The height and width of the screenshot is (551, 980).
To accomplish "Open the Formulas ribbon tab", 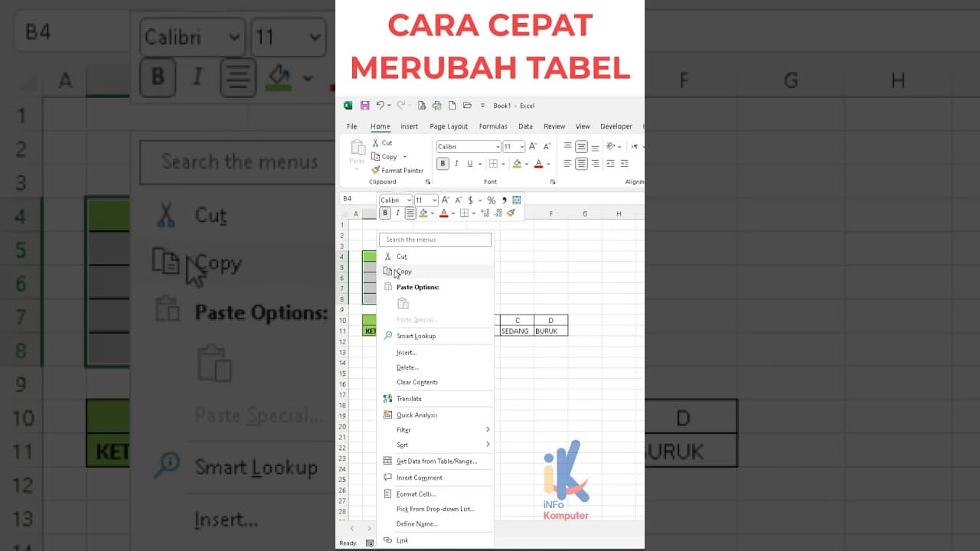I will pos(493,126).
